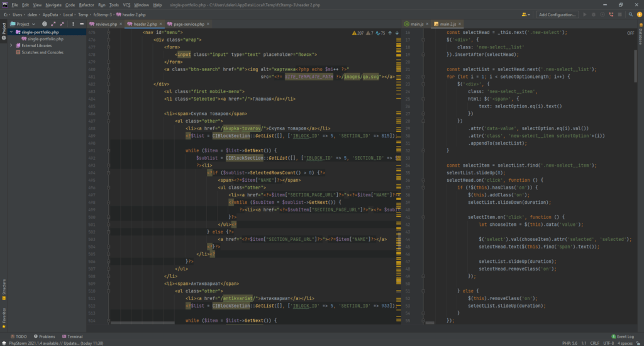Viewport: 644px width, 346px height.
Task: Click Collapse All in Project panel
Action: click(x=62, y=24)
